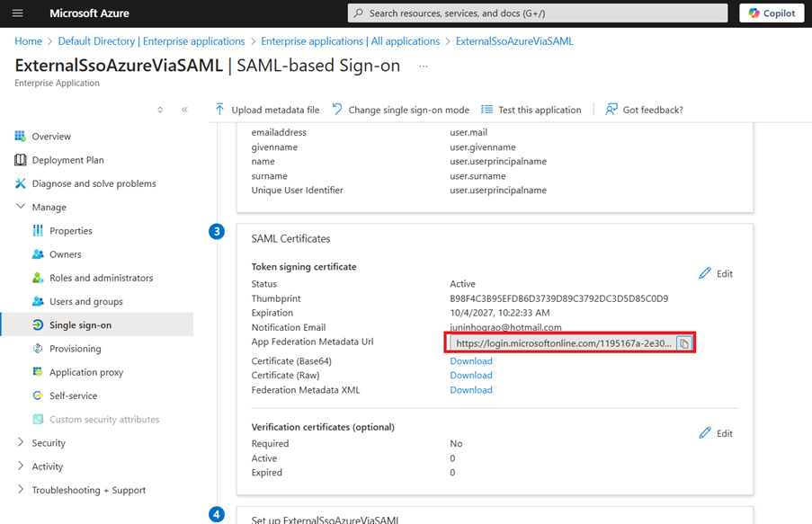Click the Got feedback person icon
This screenshot has width=812, height=524.
(611, 110)
